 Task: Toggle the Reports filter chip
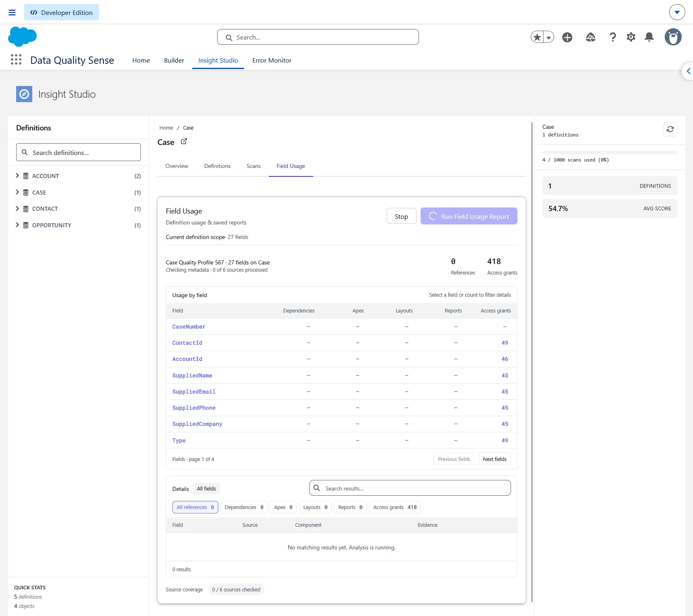350,507
